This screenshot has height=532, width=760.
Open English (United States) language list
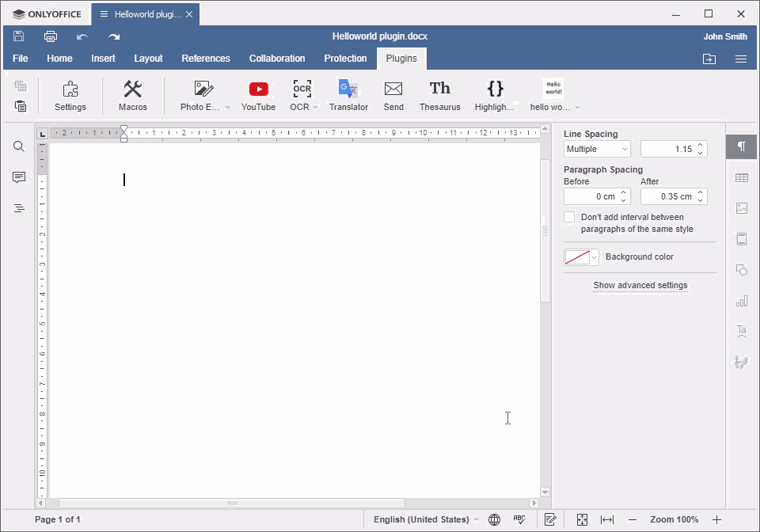click(426, 519)
